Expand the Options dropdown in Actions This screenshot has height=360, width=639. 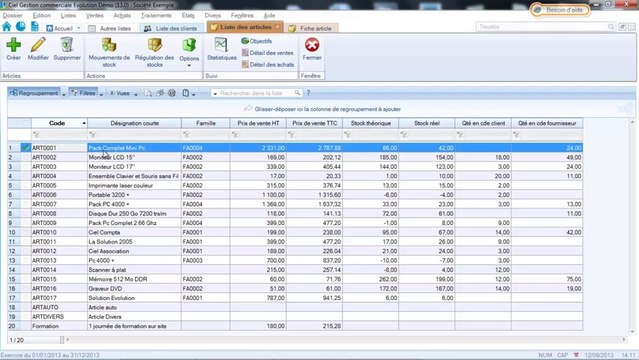click(189, 66)
